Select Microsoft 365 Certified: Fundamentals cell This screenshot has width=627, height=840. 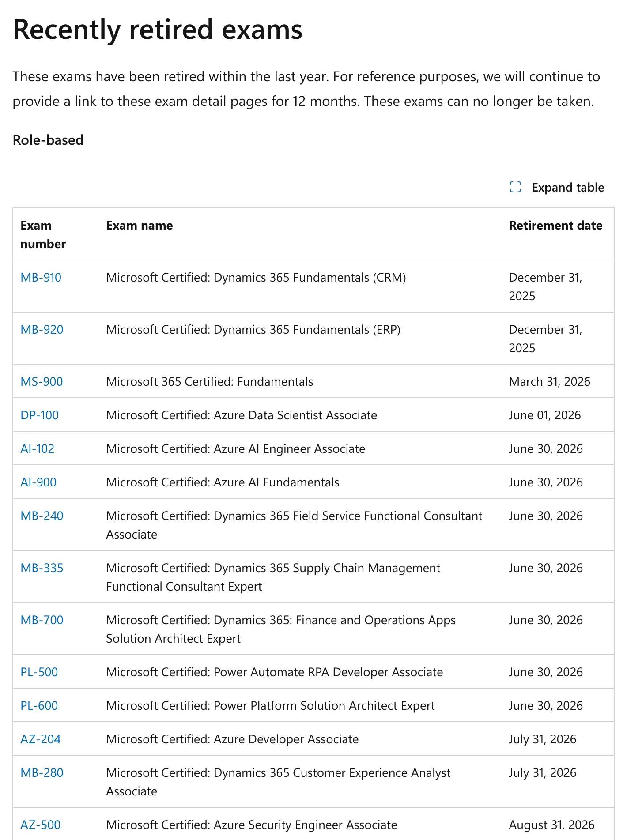tap(210, 382)
